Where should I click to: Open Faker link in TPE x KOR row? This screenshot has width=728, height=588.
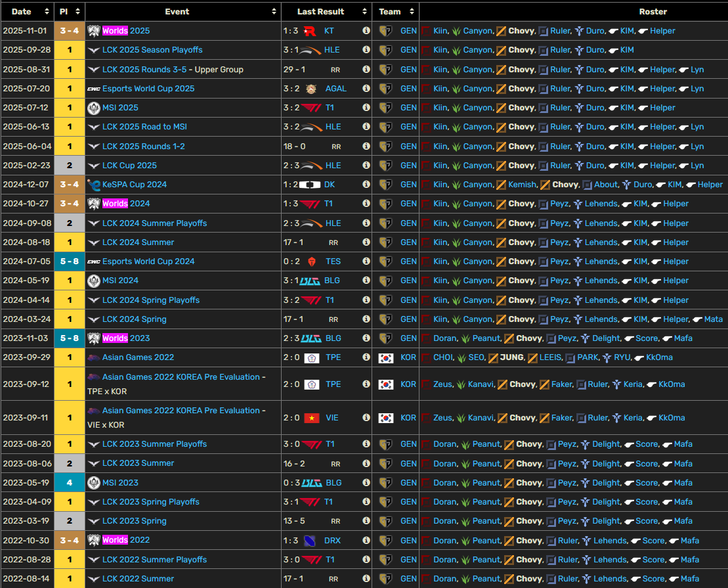(x=561, y=384)
